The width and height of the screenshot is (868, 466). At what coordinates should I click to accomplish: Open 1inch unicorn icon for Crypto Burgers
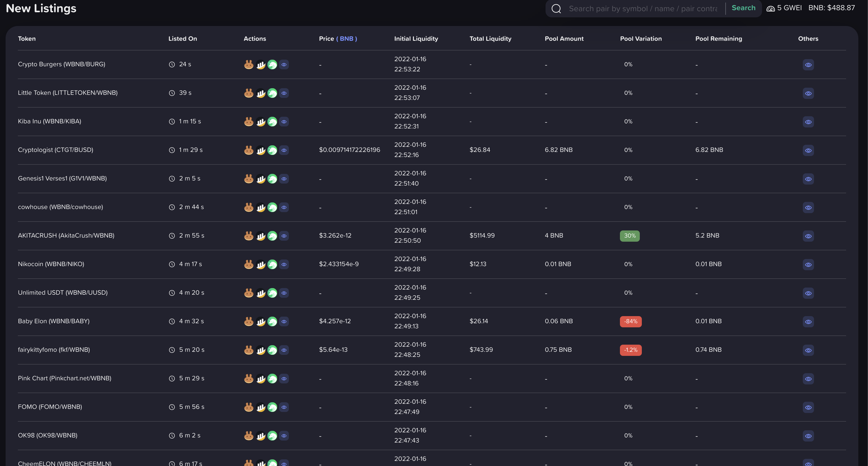pos(272,64)
